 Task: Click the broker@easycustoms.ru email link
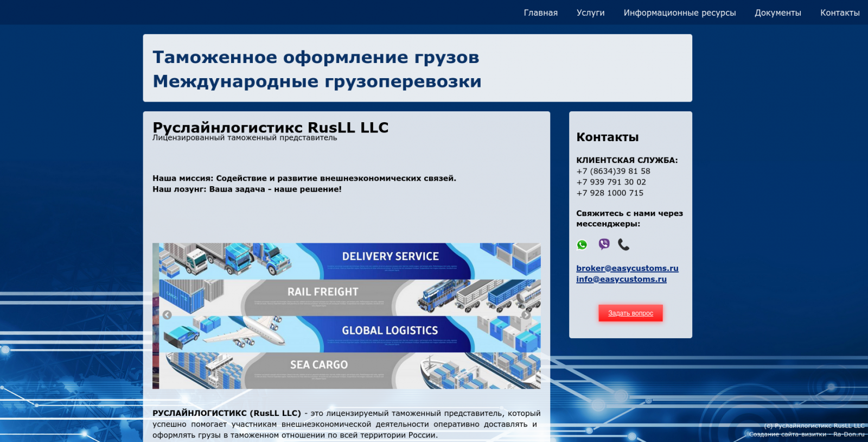point(627,268)
